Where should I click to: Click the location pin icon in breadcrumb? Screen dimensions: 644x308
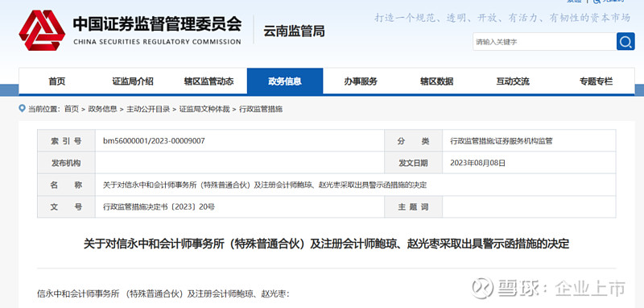tap(23, 109)
